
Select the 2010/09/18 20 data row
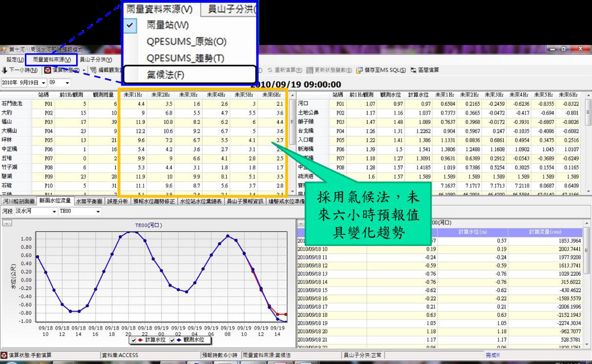click(440, 331)
